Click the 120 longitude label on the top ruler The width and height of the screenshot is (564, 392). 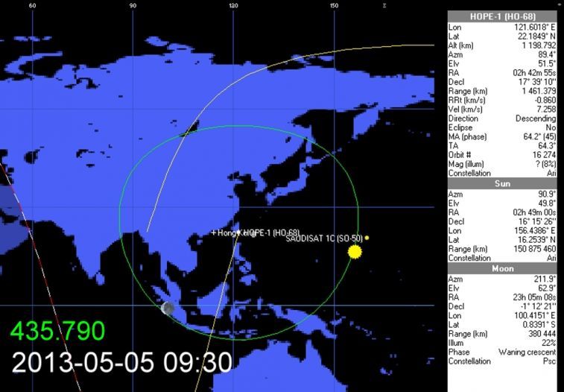(x=233, y=5)
